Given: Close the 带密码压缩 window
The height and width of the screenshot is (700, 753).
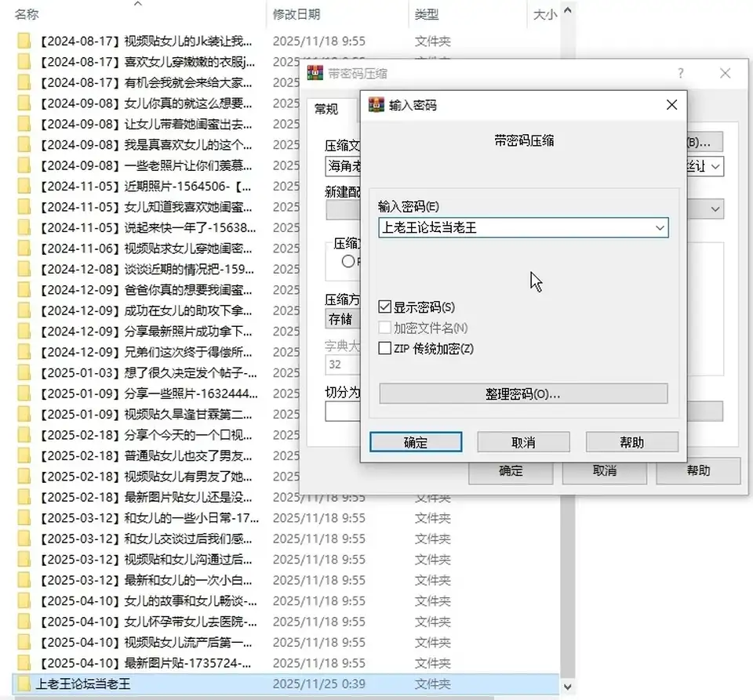Looking at the screenshot, I should [725, 74].
